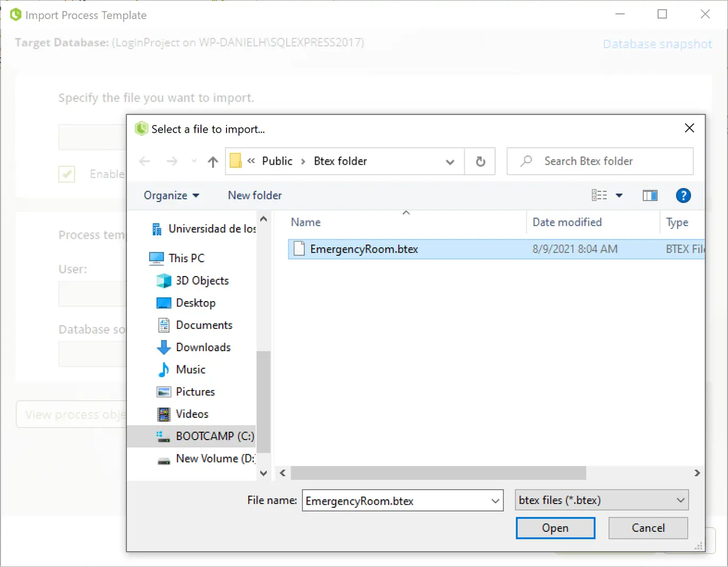
Task: Toggle the preview pane icon
Action: [650, 196]
